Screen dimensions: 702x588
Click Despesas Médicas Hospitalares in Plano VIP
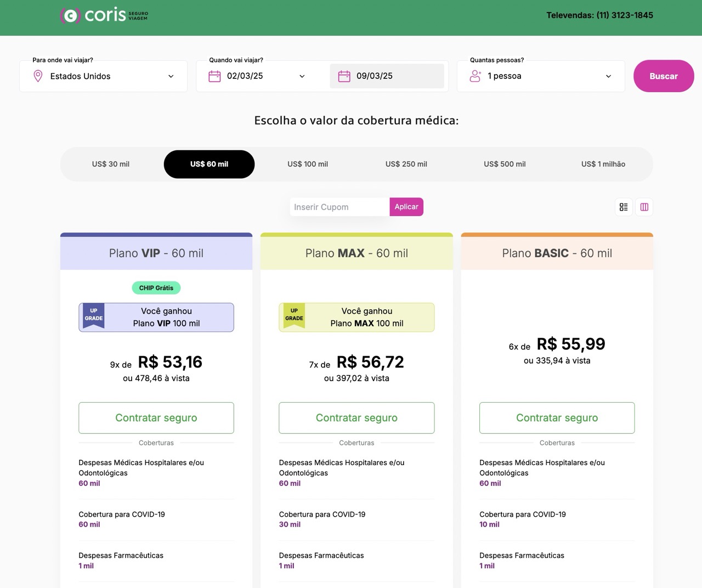point(141,468)
